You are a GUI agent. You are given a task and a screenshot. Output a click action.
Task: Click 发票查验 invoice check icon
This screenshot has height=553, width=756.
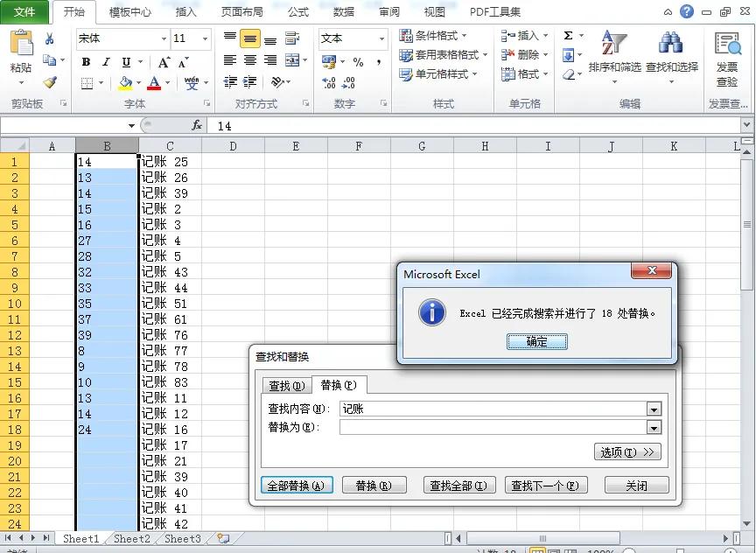(727, 59)
